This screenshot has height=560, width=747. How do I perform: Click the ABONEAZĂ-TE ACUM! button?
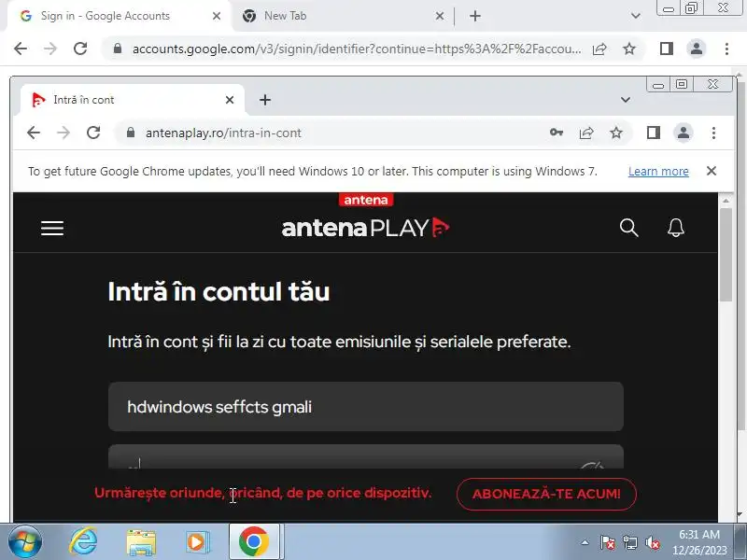[546, 494]
